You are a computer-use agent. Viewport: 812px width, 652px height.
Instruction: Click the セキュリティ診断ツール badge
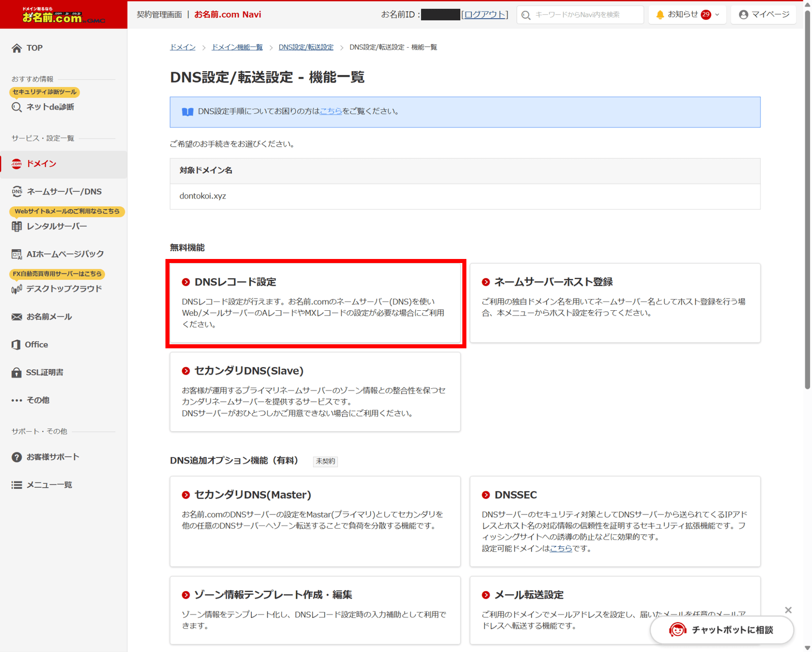coord(45,92)
